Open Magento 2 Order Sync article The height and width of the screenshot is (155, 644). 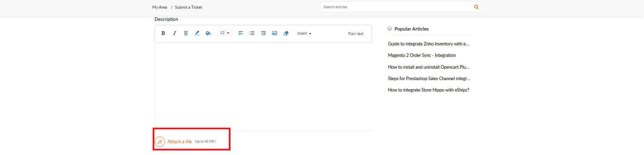coord(422,55)
